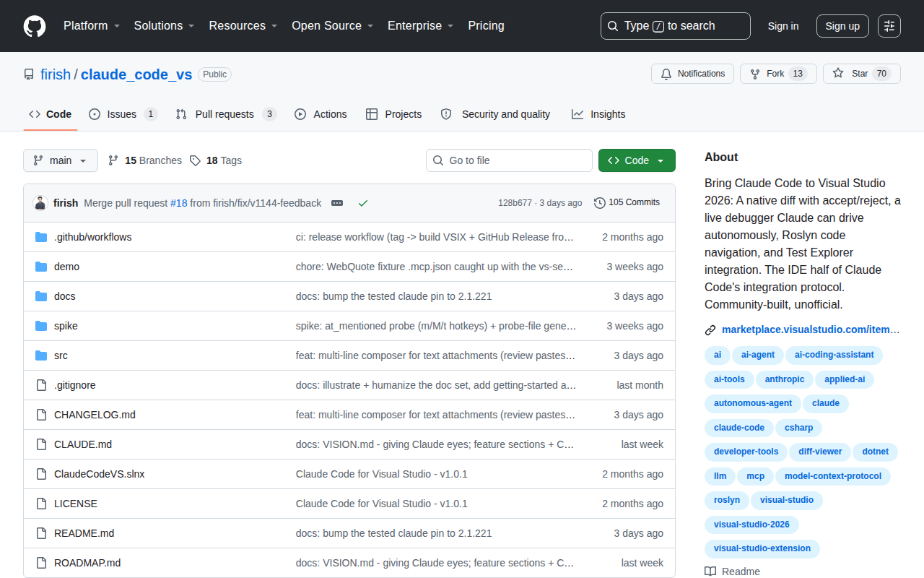
Task: Click the commits history clock icon
Action: (600, 203)
